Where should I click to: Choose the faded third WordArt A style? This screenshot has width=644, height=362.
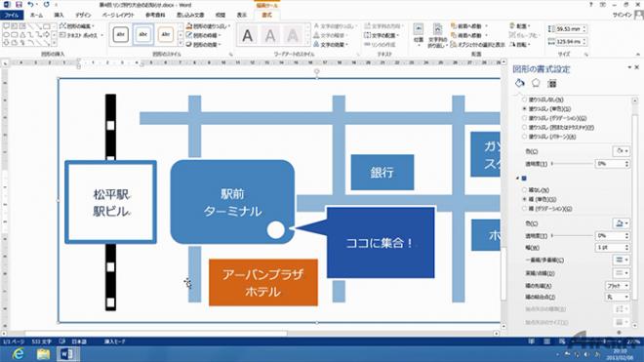[x=293, y=36]
